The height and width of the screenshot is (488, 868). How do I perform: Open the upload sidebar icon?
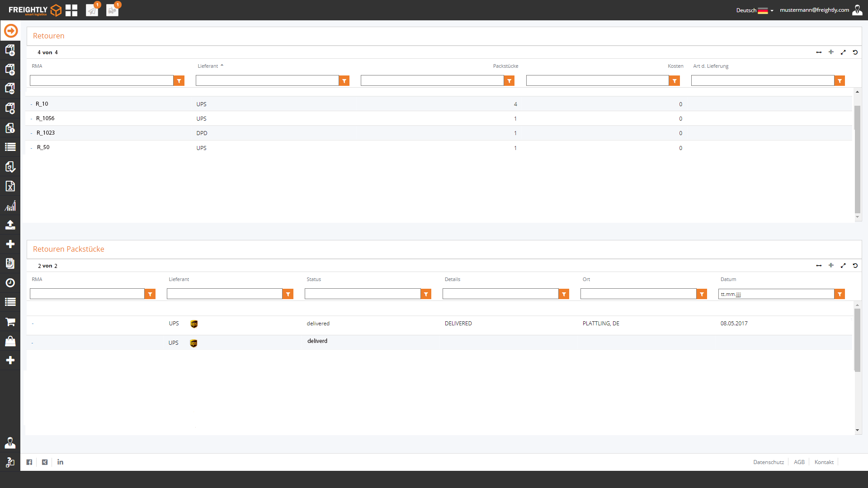(x=10, y=225)
